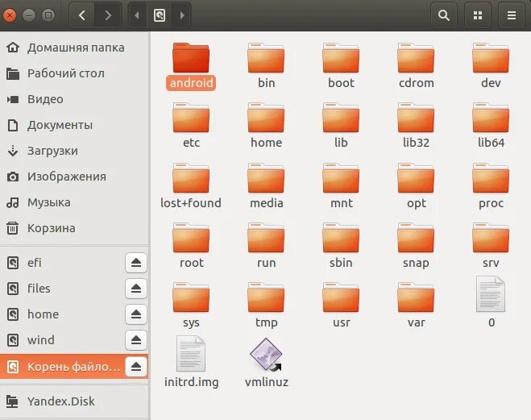This screenshot has height=420, width=531.
Task: Switch view using the grid view icon
Action: [x=478, y=15]
